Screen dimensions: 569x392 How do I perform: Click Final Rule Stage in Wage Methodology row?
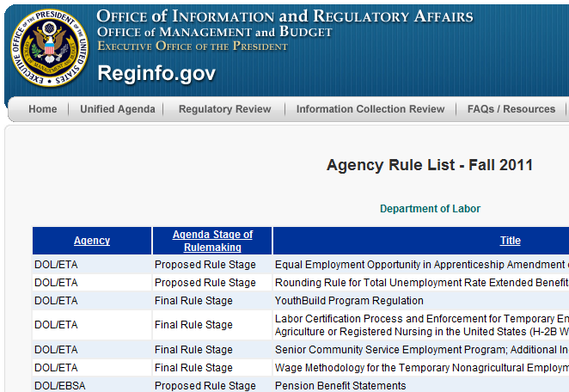click(x=193, y=368)
